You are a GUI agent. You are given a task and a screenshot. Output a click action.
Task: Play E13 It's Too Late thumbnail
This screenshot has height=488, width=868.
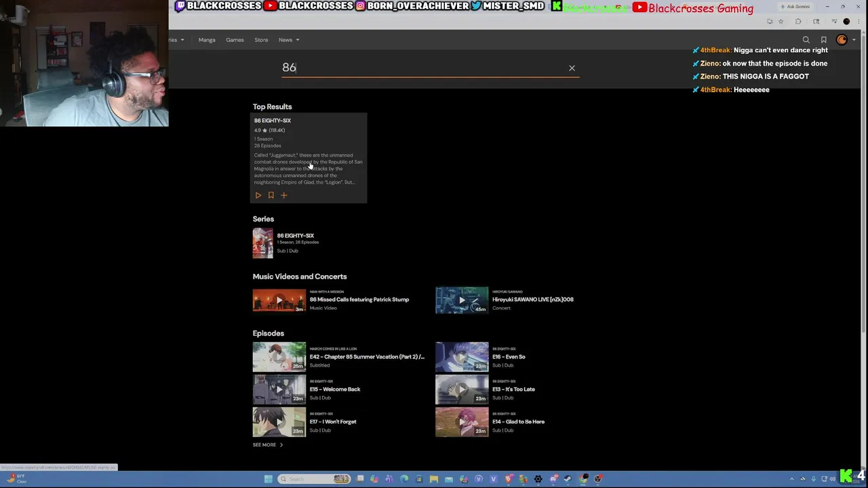point(462,390)
